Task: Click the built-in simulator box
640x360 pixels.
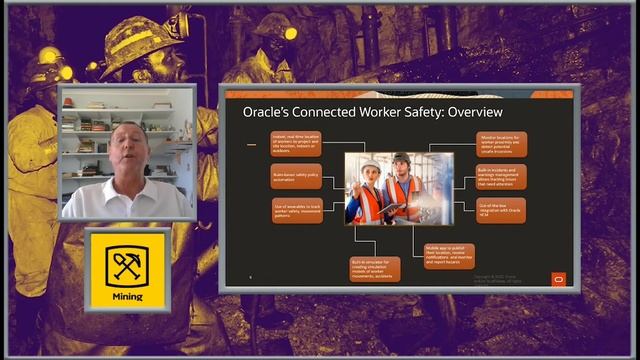Action: pos(375,269)
